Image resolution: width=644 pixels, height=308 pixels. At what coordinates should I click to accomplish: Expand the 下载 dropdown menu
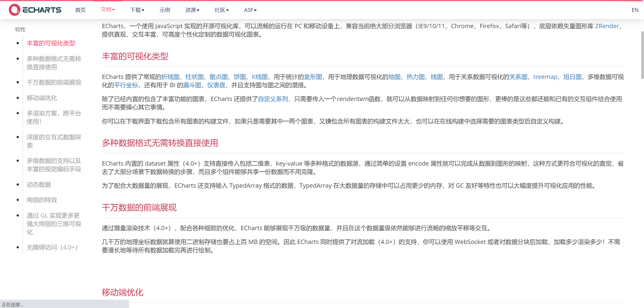click(x=137, y=10)
